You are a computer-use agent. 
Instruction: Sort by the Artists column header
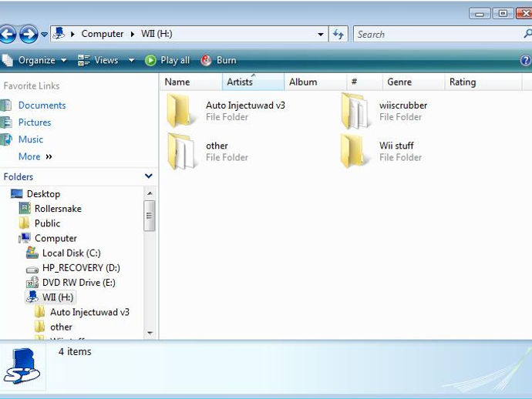[253, 82]
